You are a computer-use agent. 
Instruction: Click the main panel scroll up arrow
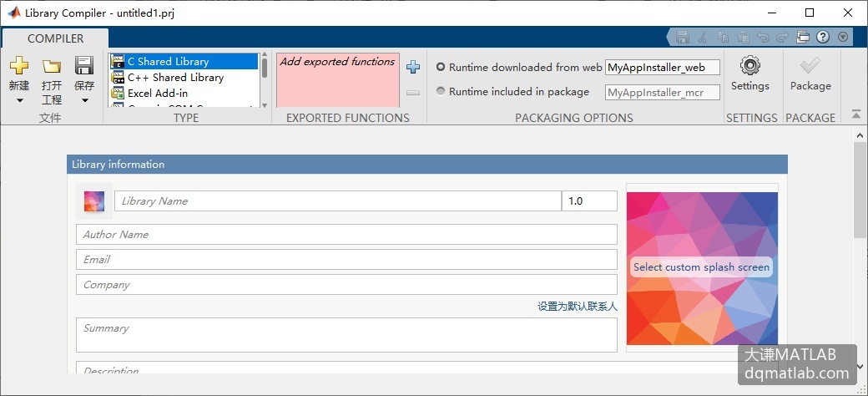pyautogui.click(x=860, y=135)
